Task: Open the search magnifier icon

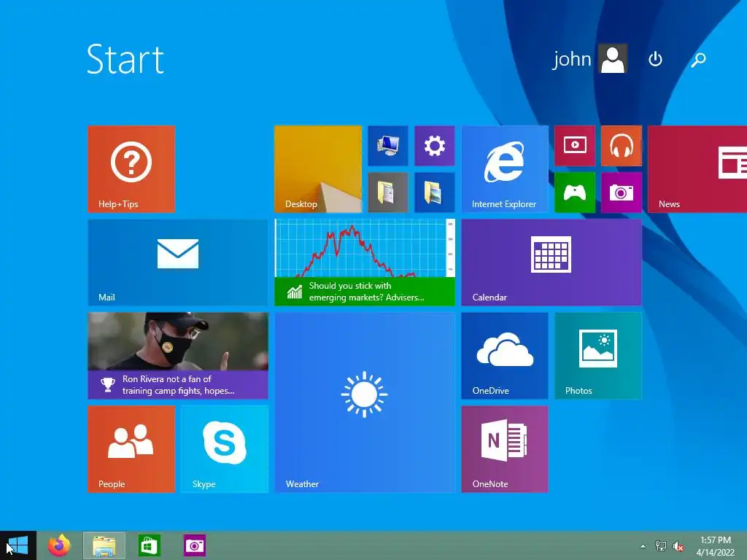Action: point(698,60)
